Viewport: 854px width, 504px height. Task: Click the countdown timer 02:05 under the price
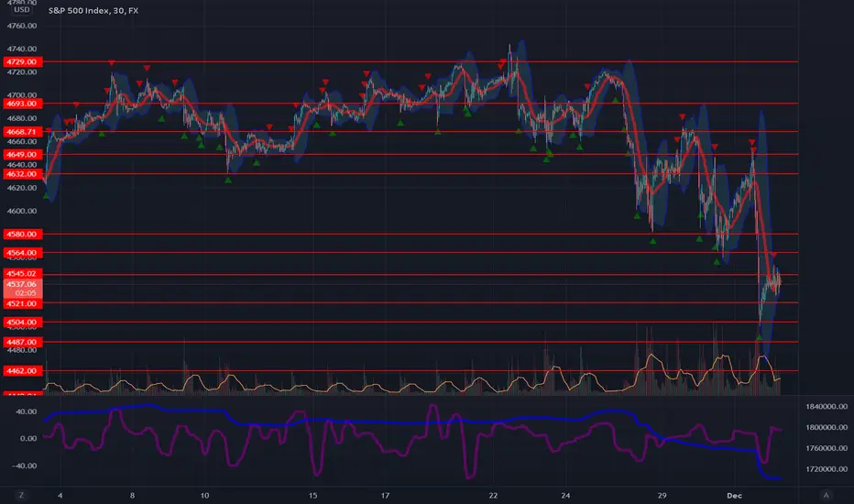(26, 293)
